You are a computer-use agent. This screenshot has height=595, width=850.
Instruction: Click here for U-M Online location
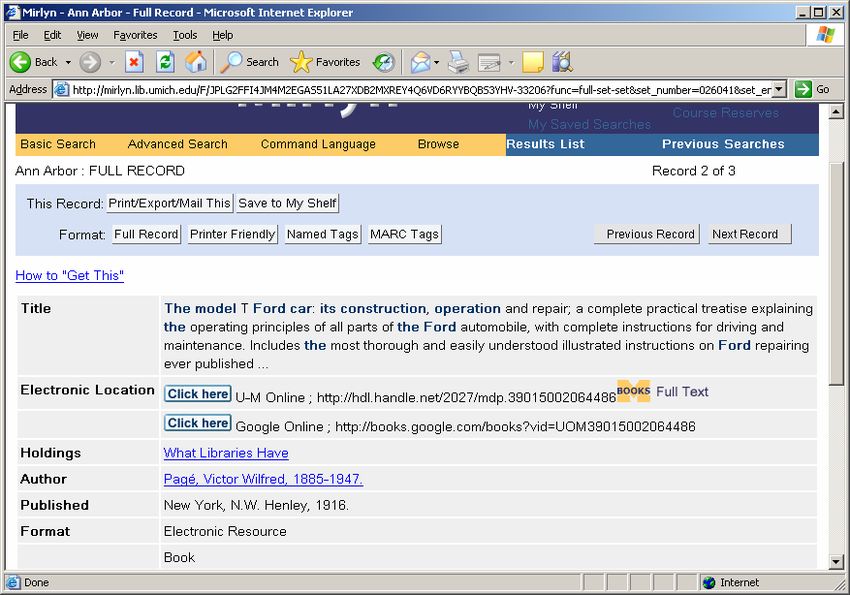pos(198,394)
